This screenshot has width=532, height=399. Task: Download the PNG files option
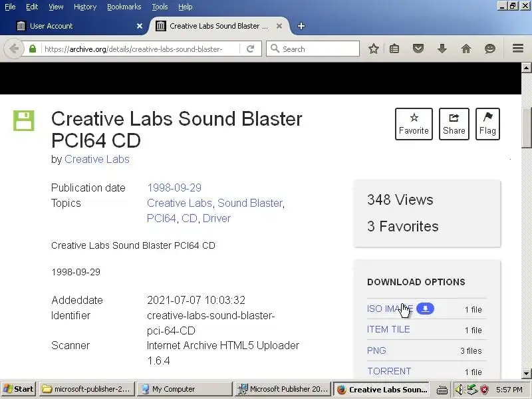click(x=376, y=350)
